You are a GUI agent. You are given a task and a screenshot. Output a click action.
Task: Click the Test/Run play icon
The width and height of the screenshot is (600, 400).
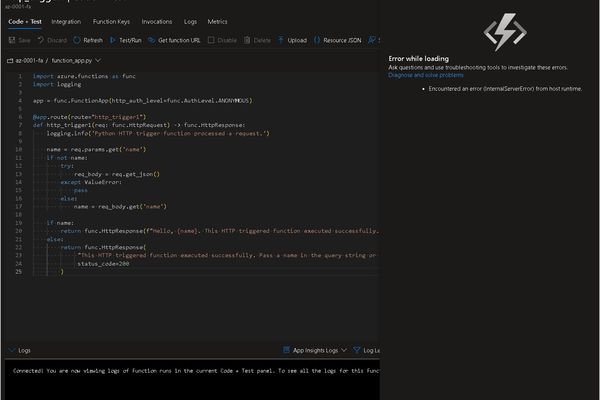click(x=112, y=40)
